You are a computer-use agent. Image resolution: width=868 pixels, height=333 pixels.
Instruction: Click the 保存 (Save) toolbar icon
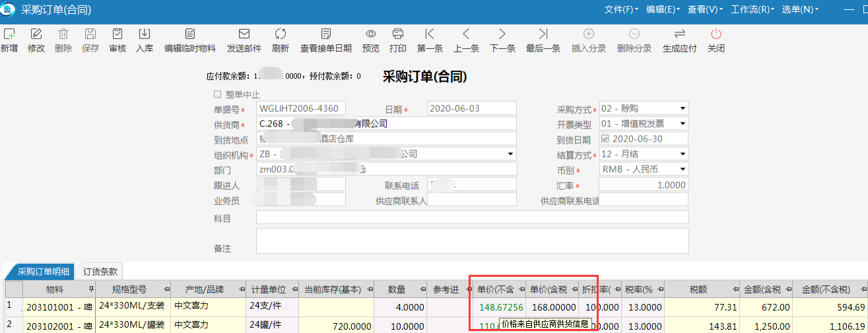click(x=90, y=34)
